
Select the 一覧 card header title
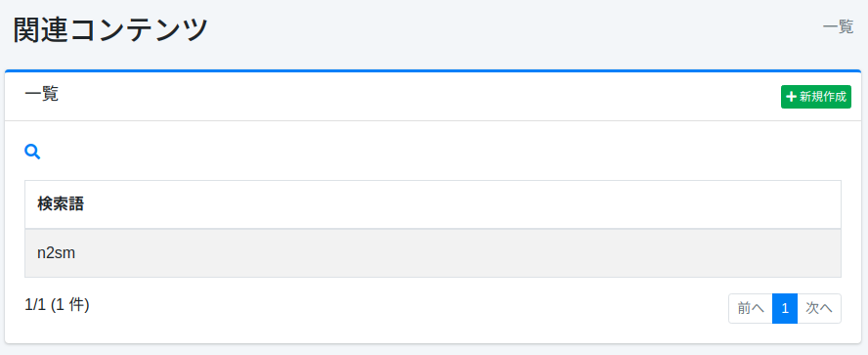click(41, 94)
